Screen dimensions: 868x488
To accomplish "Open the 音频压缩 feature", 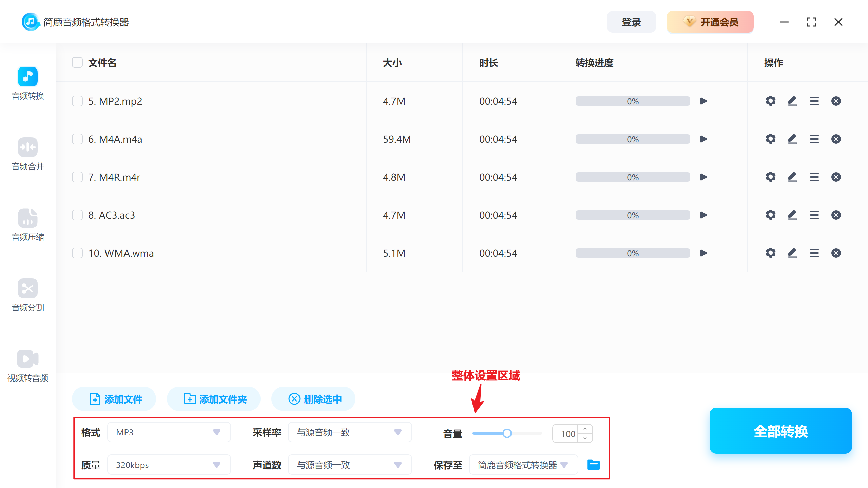I will [27, 225].
